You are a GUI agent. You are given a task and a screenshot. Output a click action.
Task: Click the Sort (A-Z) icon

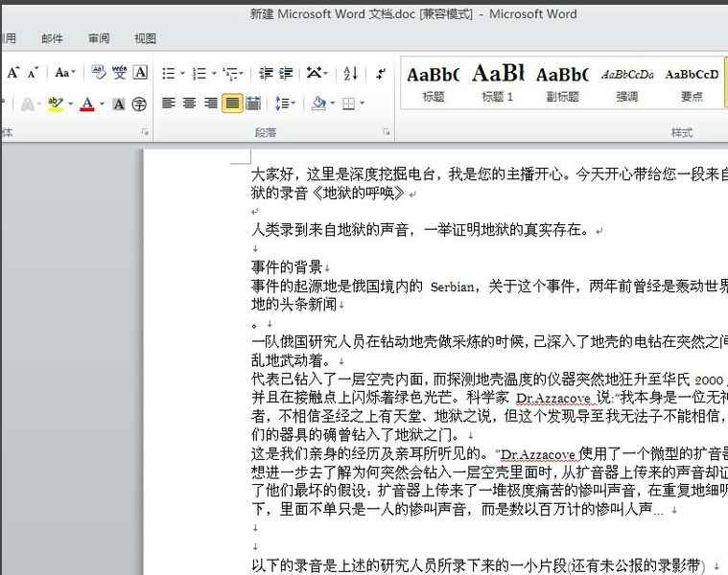pos(350,73)
